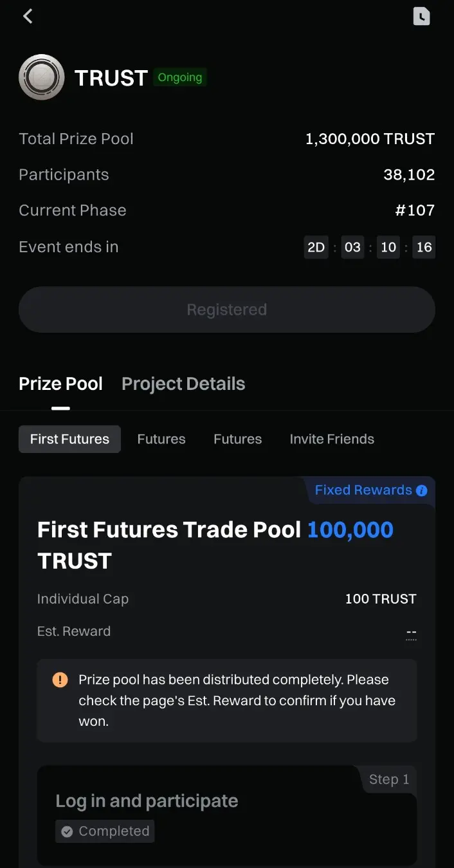This screenshot has width=454, height=868.
Task: Select the First Futures pool chip
Action: (x=69, y=439)
